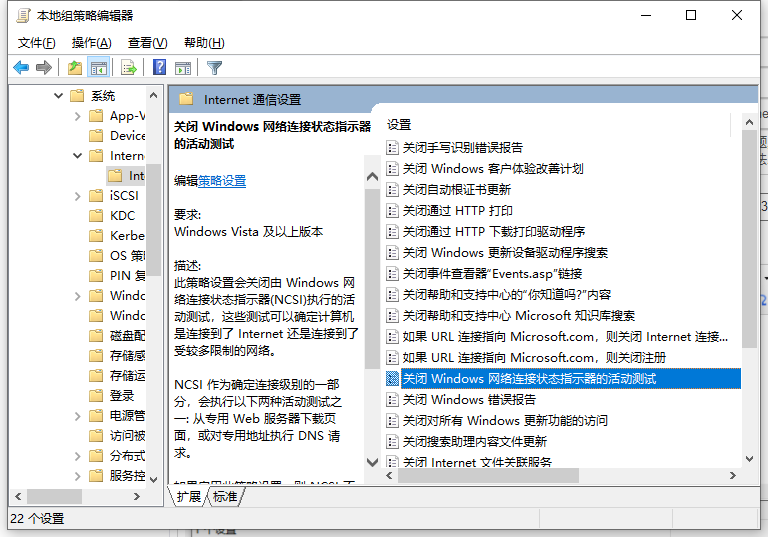Collapse the Intern... tree node
This screenshot has width=768, height=537.
(x=77, y=156)
